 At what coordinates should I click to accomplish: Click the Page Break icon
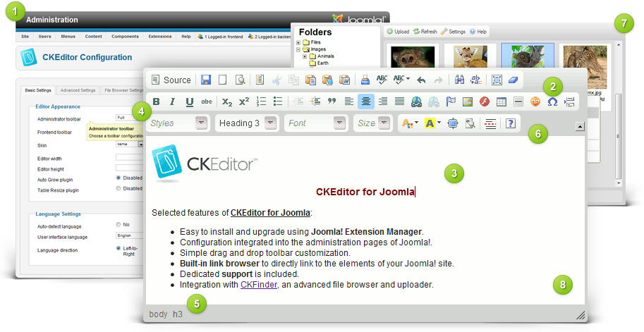pos(569,102)
